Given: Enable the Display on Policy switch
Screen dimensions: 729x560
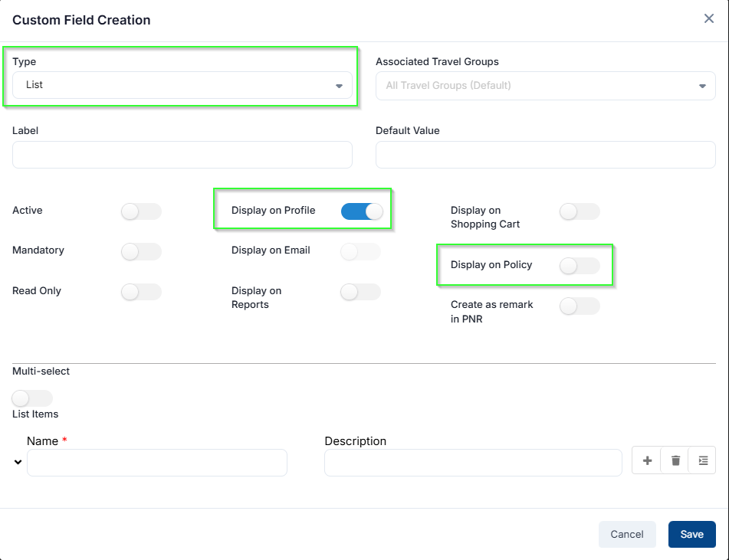Looking at the screenshot, I should tap(580, 266).
